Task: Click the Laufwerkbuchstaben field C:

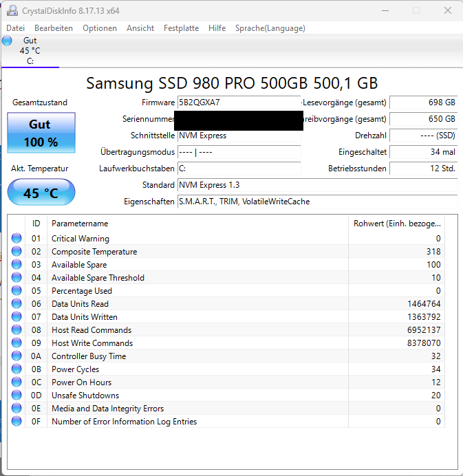Action: point(239,169)
